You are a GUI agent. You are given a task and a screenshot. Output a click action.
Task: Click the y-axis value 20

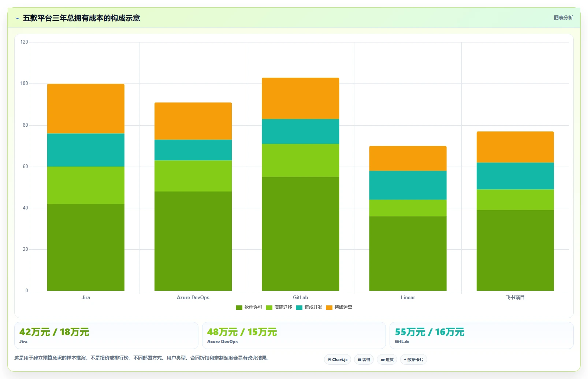[25, 249]
